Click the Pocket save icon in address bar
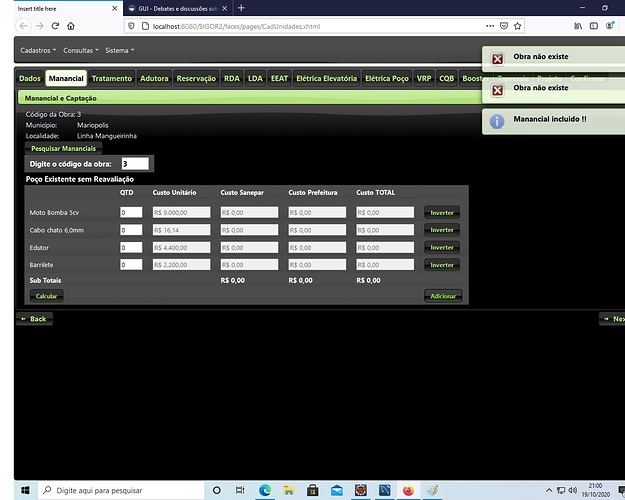 [x=504, y=26]
